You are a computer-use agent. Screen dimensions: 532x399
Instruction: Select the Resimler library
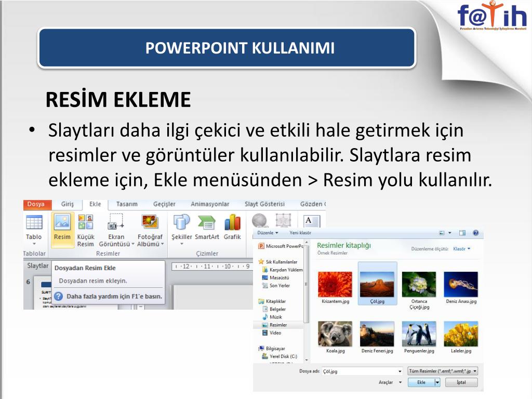274,325
